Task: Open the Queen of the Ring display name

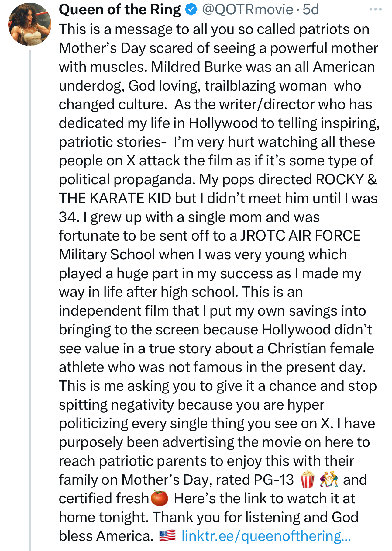Action: pos(120,10)
